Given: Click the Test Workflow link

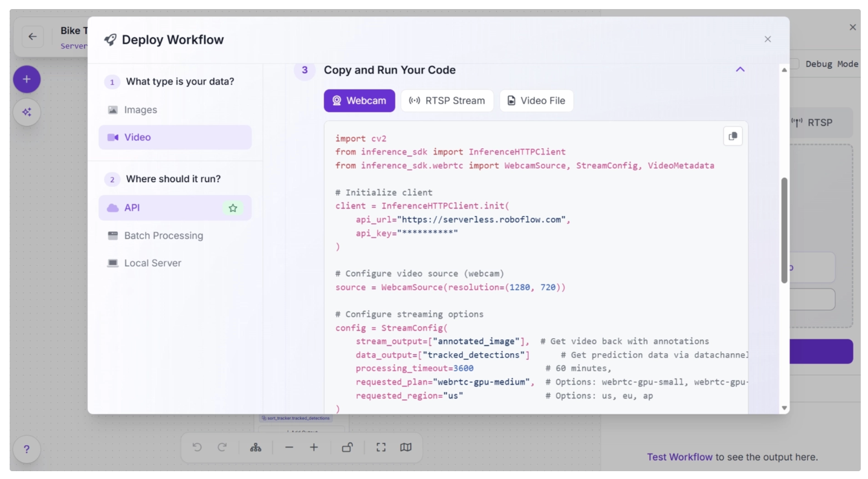Looking at the screenshot, I should (679, 457).
